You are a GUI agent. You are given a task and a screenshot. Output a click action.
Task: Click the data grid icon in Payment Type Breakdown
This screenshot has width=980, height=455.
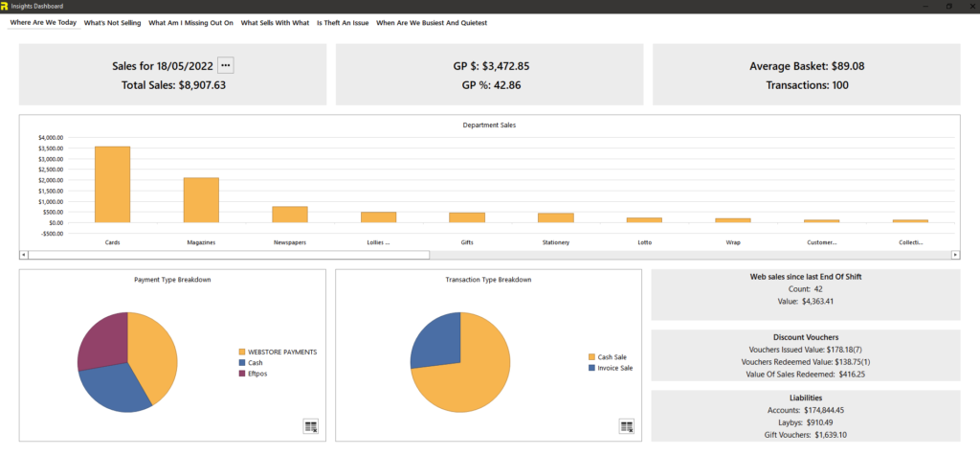[x=310, y=426]
